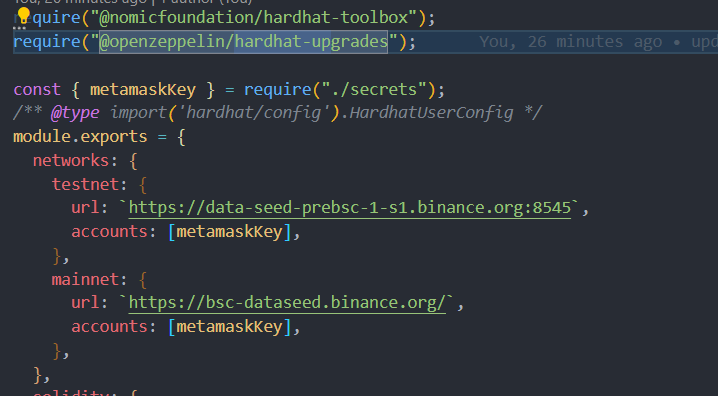Click the 'url' key under mainnet

[x=85, y=303]
